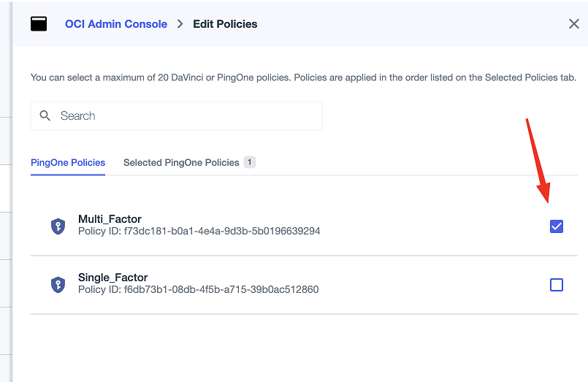
Task: Click the badge count on Selected PingOne Policies
Action: pyautogui.click(x=249, y=162)
